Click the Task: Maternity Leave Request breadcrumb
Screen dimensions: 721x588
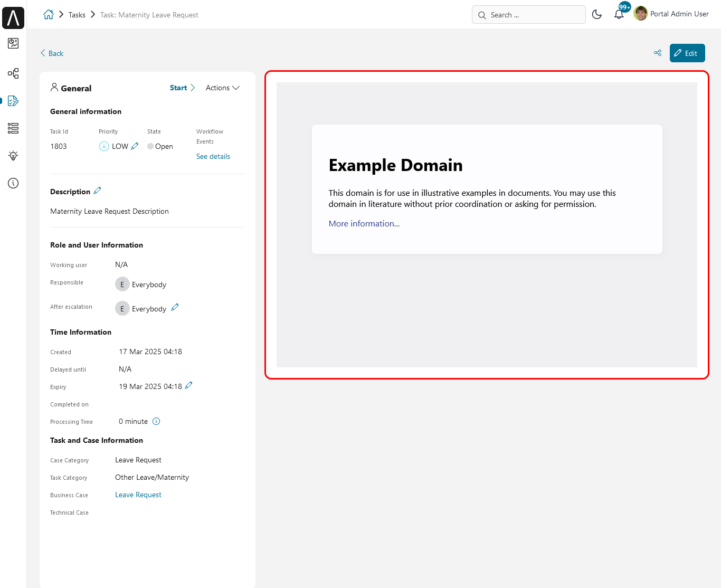149,15
